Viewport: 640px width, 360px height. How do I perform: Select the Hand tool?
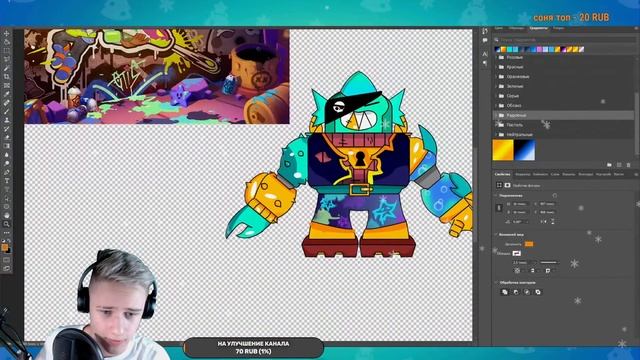coord(7,215)
